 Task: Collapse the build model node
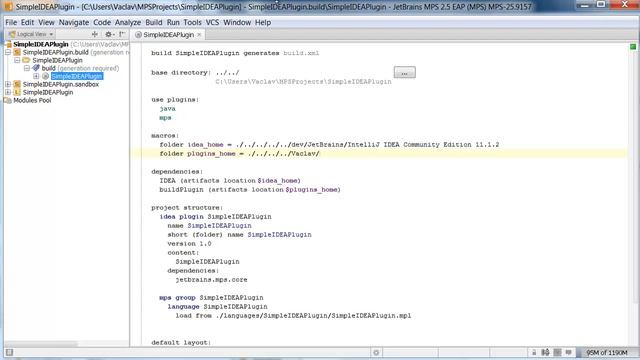(27, 68)
